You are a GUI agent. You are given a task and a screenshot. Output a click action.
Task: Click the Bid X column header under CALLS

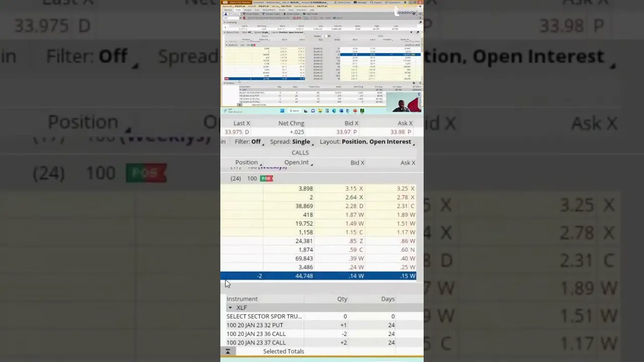[357, 162]
